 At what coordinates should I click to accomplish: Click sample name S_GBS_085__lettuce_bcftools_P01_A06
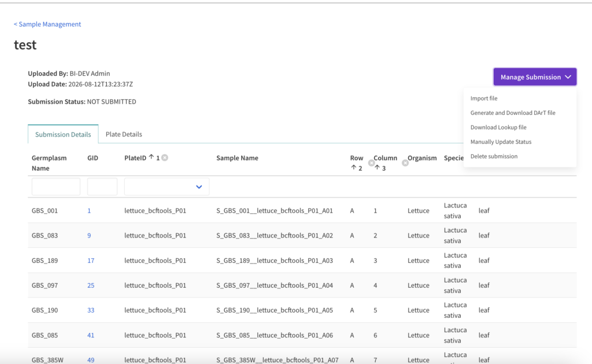pyautogui.click(x=275, y=335)
